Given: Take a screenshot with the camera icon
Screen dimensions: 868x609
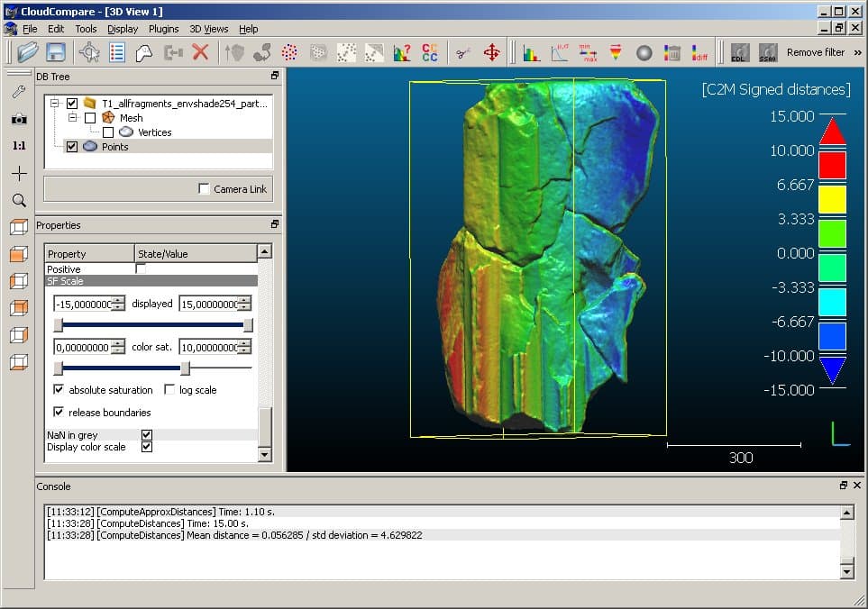Looking at the screenshot, I should pyautogui.click(x=18, y=118).
